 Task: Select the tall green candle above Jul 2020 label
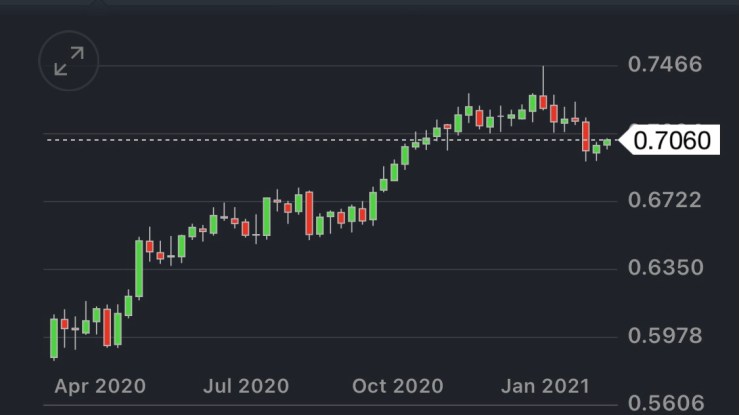[267, 216]
